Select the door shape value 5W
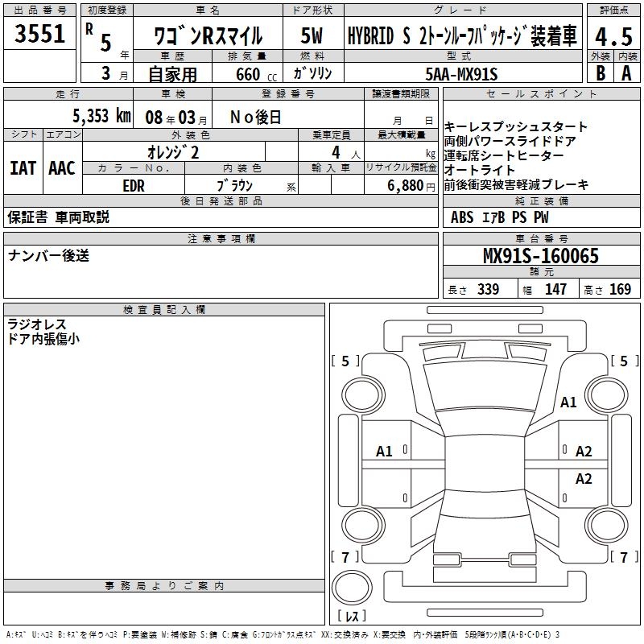The image size is (644, 644). point(312,35)
